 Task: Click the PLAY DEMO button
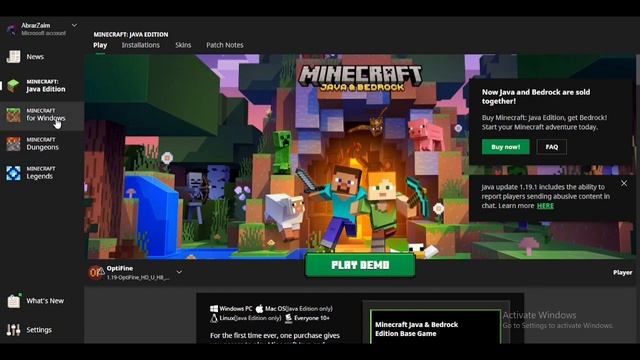[360, 265]
